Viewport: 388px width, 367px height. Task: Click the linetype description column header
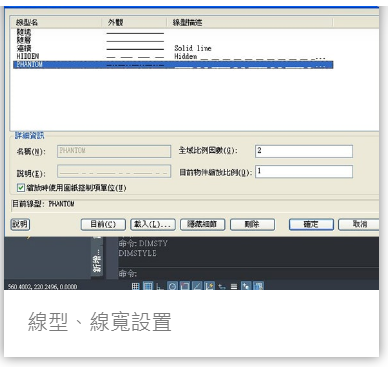point(249,22)
